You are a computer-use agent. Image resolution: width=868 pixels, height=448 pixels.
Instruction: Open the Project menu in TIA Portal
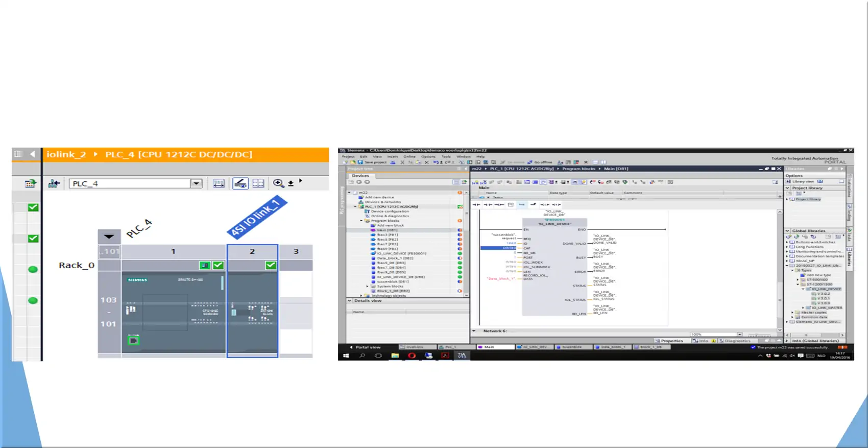click(x=348, y=156)
